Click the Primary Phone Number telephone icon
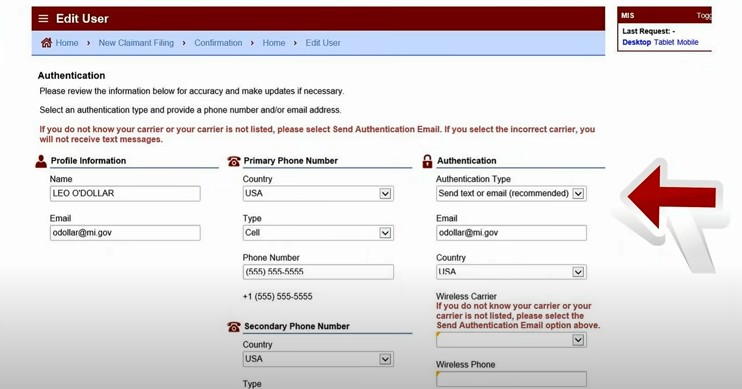This screenshot has height=389, width=742. click(x=234, y=161)
